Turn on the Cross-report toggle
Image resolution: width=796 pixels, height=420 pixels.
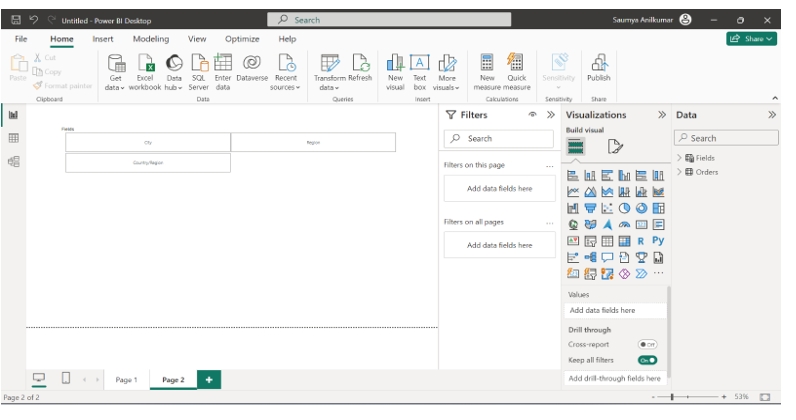click(x=648, y=344)
